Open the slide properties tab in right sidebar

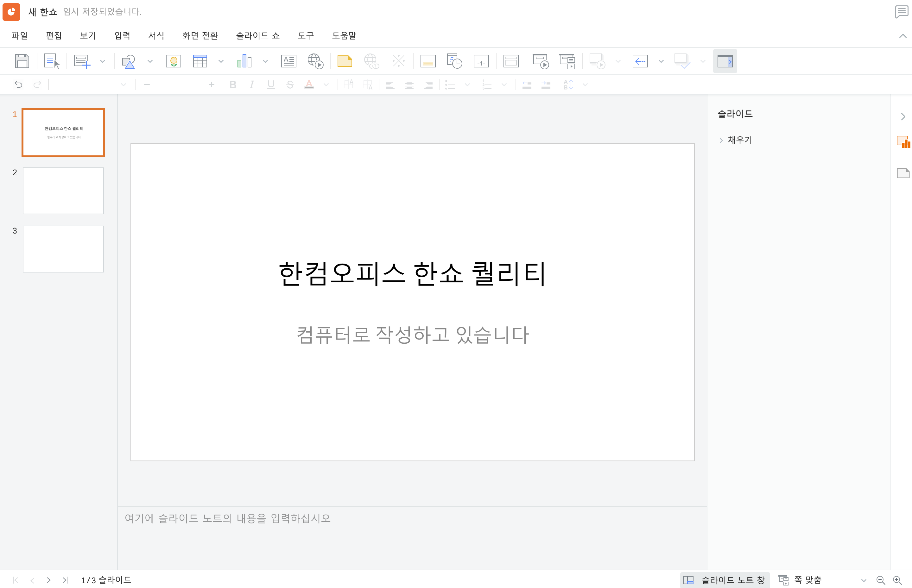[x=903, y=142]
